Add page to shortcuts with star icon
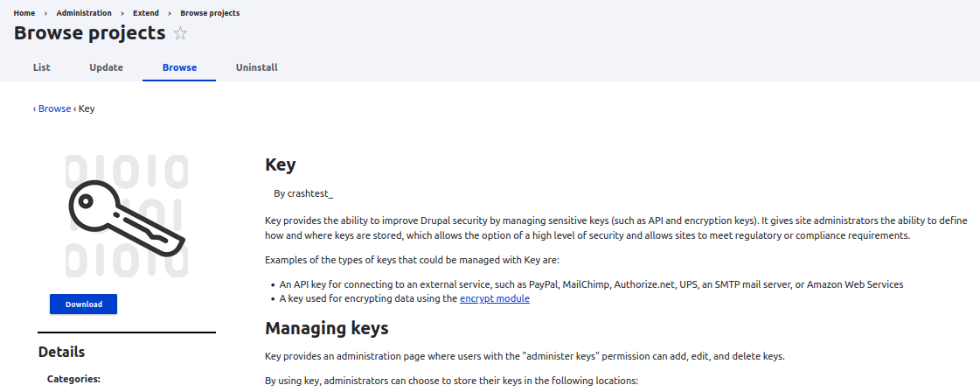980x392 pixels. pyautogui.click(x=180, y=34)
